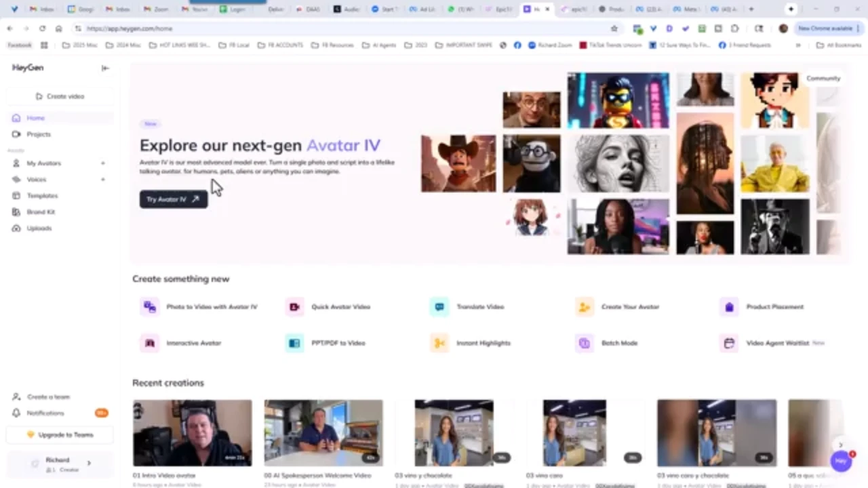Click the Lego superhero avatar image
Screen dimensions: 868x488
(x=618, y=100)
